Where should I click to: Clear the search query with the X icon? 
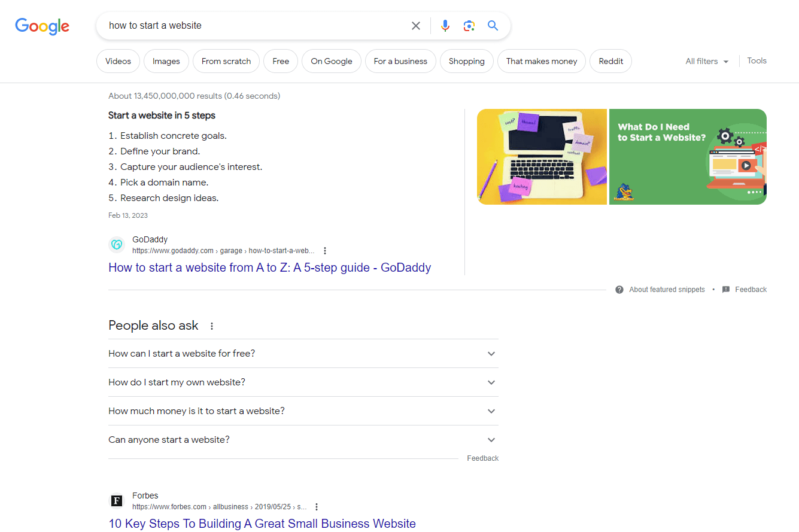click(416, 26)
